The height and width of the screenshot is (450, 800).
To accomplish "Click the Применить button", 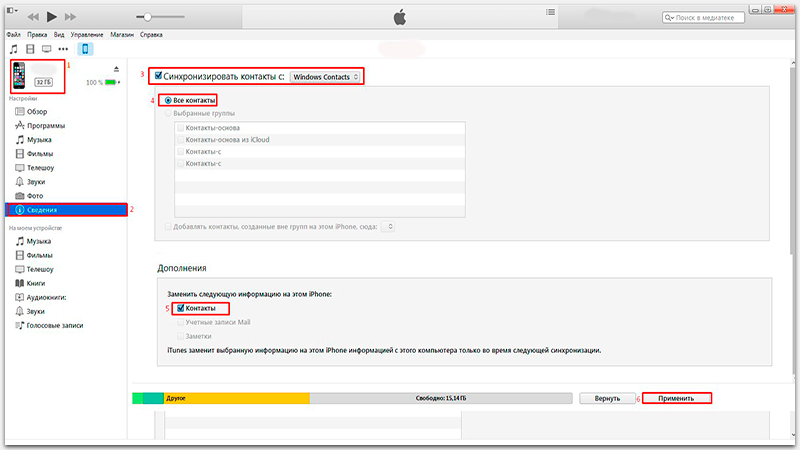I will click(676, 398).
